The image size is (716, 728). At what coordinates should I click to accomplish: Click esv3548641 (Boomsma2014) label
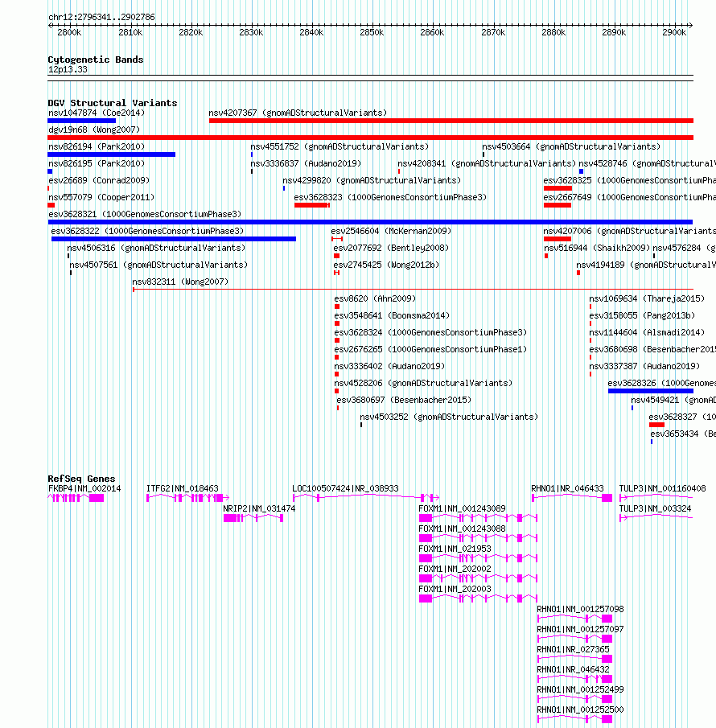tap(392, 315)
